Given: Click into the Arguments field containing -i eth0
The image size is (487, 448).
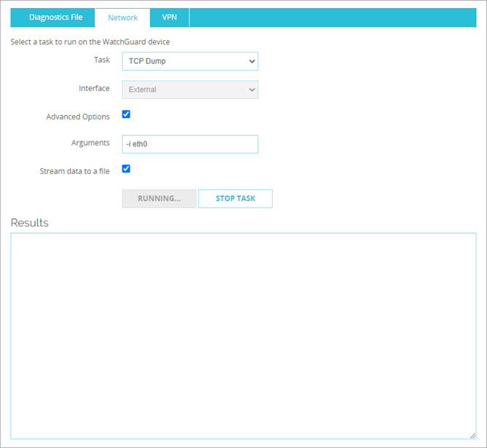Looking at the screenshot, I should [190, 144].
